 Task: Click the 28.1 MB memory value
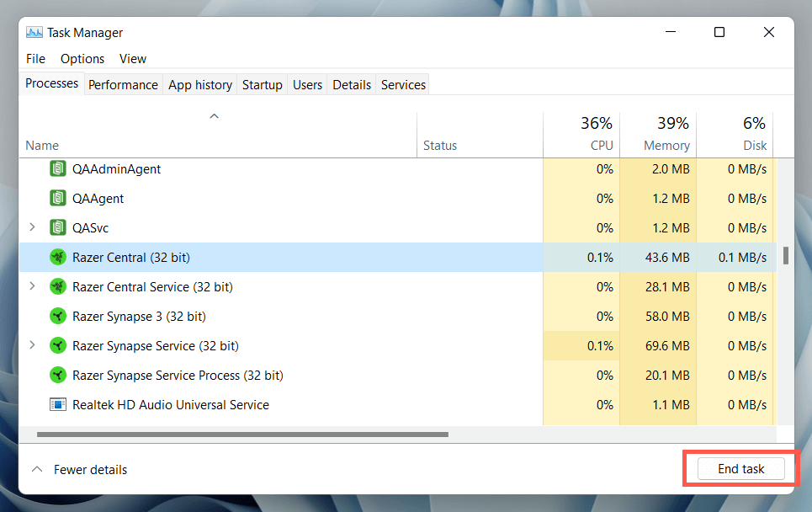tap(667, 286)
